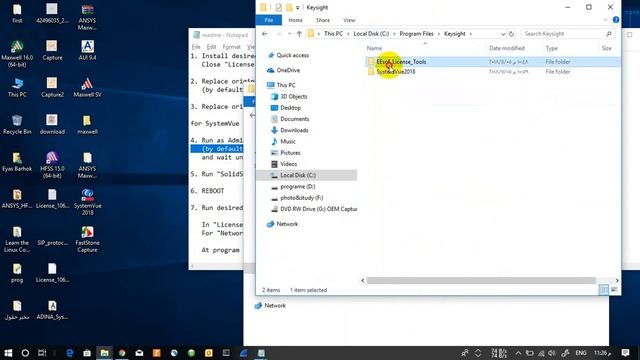Select HFSS 15.0 desktop shortcut

52,165
